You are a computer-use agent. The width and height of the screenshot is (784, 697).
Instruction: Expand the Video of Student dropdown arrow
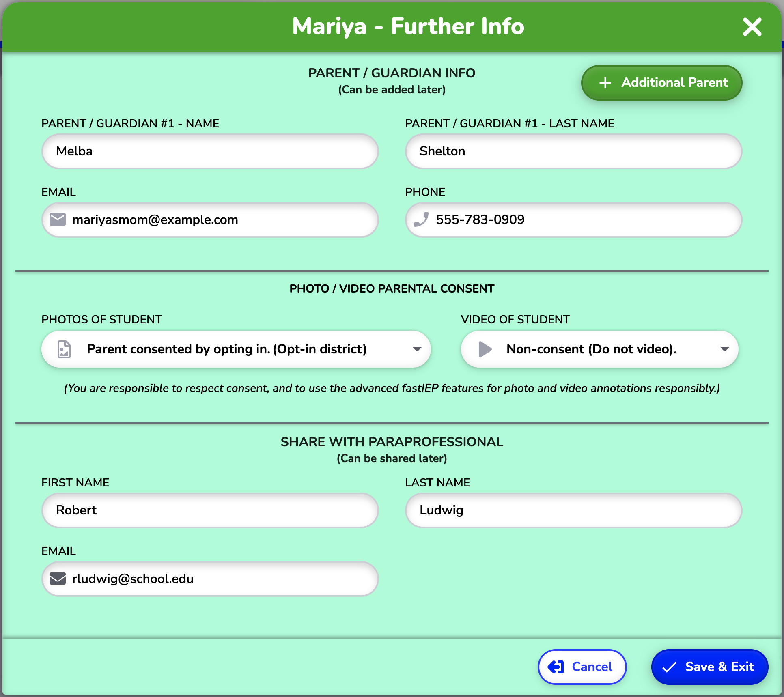(x=724, y=349)
